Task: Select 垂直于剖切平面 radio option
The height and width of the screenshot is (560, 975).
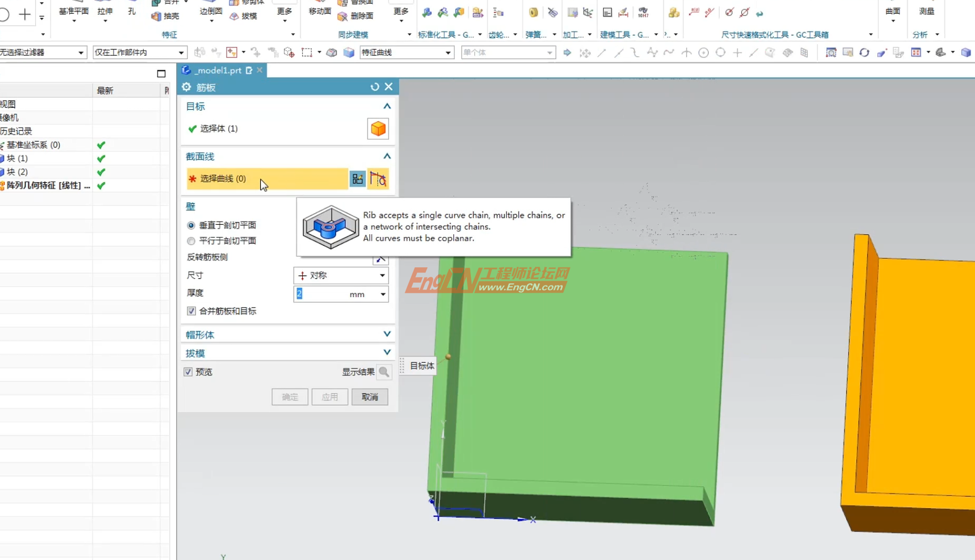Action: pos(191,225)
